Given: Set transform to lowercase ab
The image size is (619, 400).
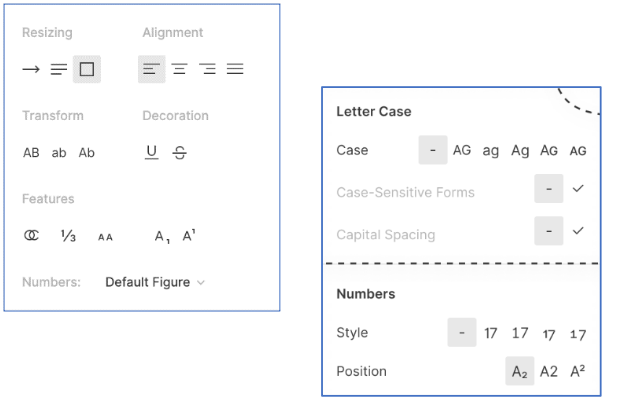Looking at the screenshot, I should point(59,153).
